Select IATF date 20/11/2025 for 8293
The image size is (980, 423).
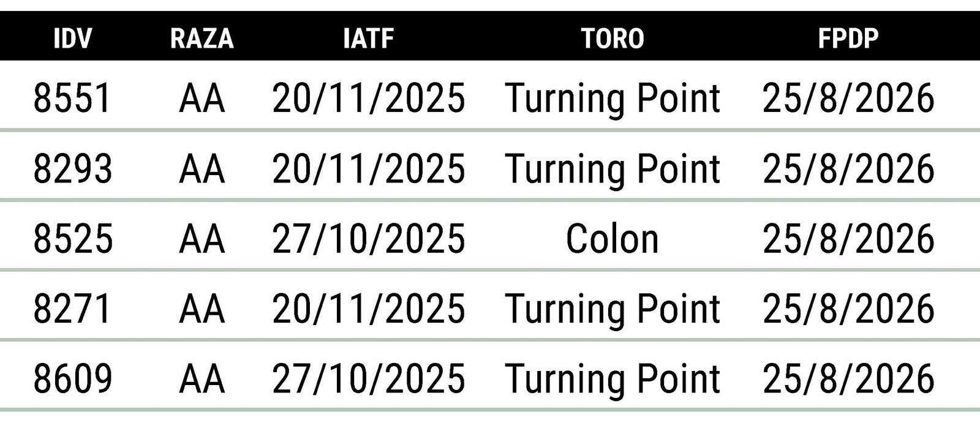click(x=369, y=168)
